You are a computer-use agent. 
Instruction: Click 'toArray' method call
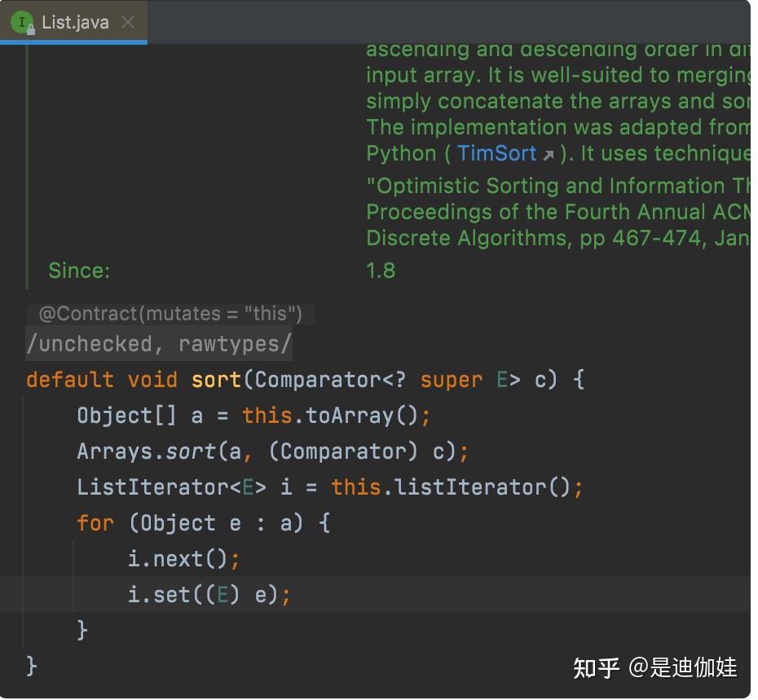point(350,416)
